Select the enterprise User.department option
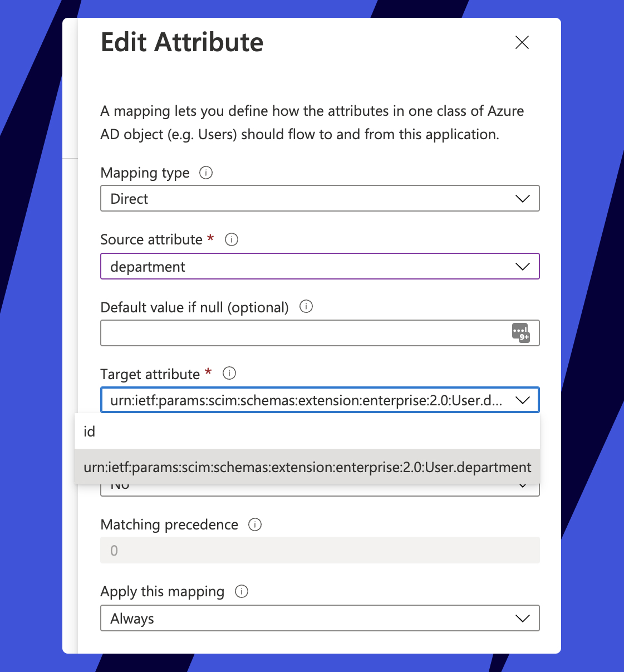The image size is (624, 672). click(x=307, y=467)
